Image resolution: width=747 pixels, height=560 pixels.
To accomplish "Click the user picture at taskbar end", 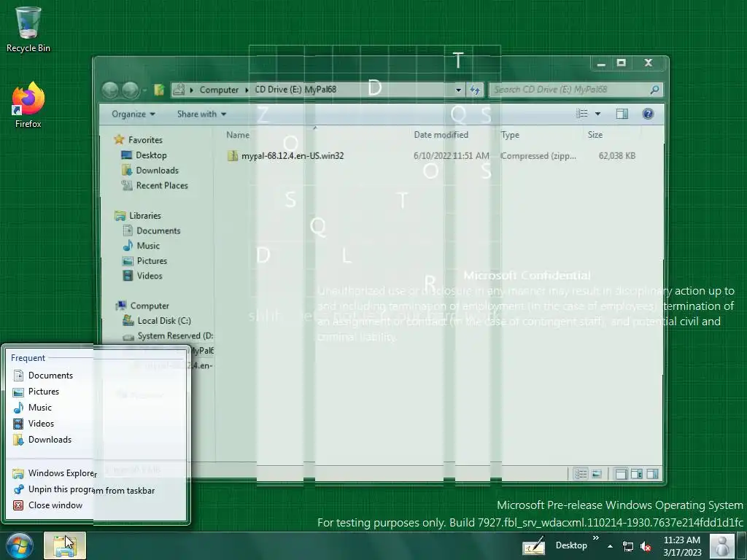I will pyautogui.click(x=722, y=545).
